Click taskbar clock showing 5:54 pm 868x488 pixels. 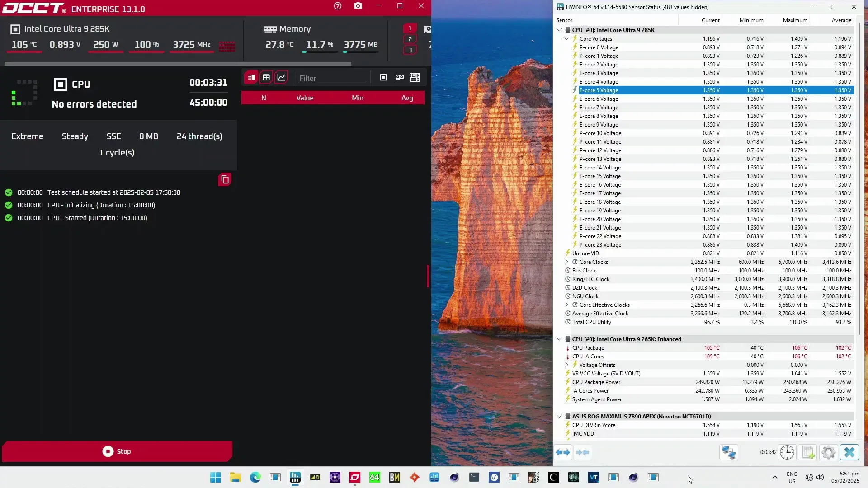coord(845,477)
